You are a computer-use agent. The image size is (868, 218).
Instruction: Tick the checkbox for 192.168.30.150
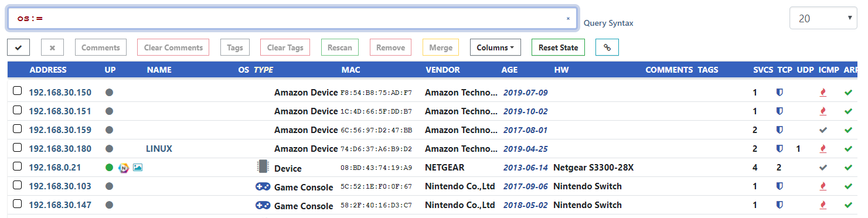click(18, 91)
